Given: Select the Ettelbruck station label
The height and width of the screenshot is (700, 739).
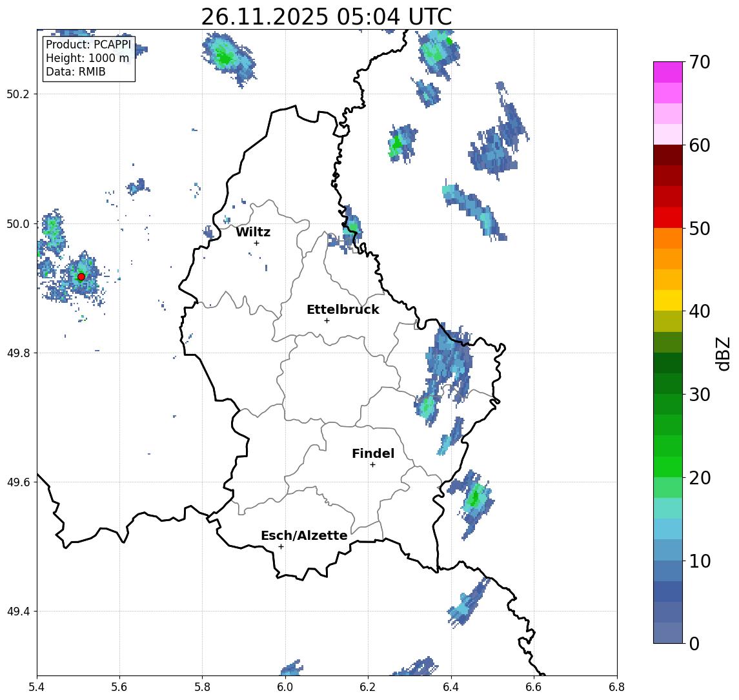Looking at the screenshot, I should [343, 309].
